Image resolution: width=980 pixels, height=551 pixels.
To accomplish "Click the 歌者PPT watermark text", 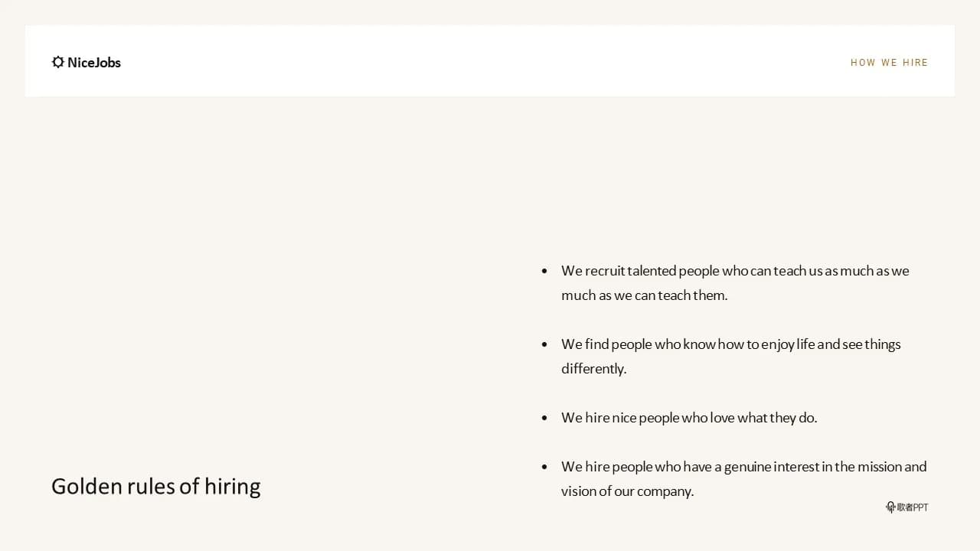I will point(913,507).
